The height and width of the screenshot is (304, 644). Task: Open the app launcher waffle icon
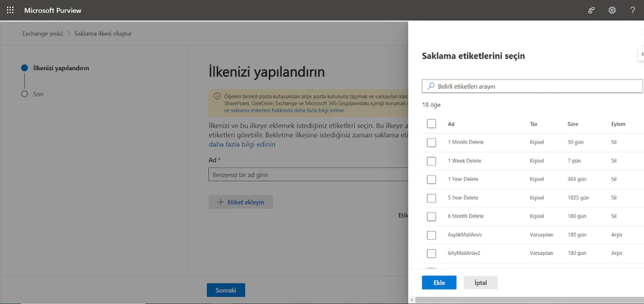coord(10,11)
